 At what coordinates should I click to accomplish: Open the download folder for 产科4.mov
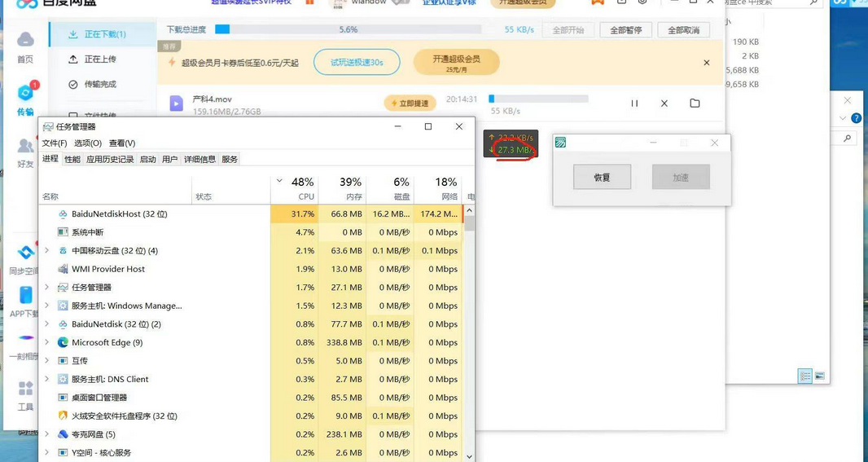[695, 103]
